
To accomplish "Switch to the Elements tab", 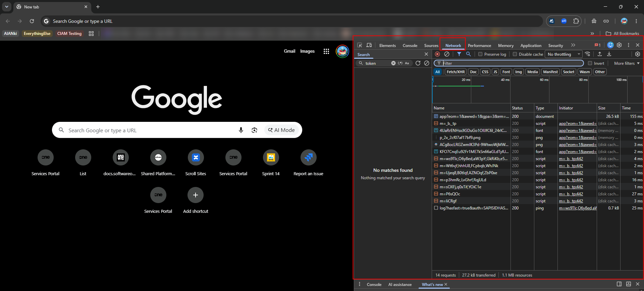I will [387, 45].
